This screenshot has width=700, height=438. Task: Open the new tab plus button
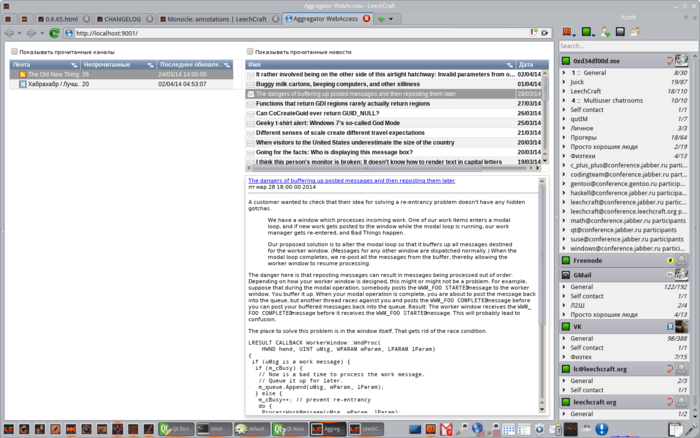click(x=382, y=19)
